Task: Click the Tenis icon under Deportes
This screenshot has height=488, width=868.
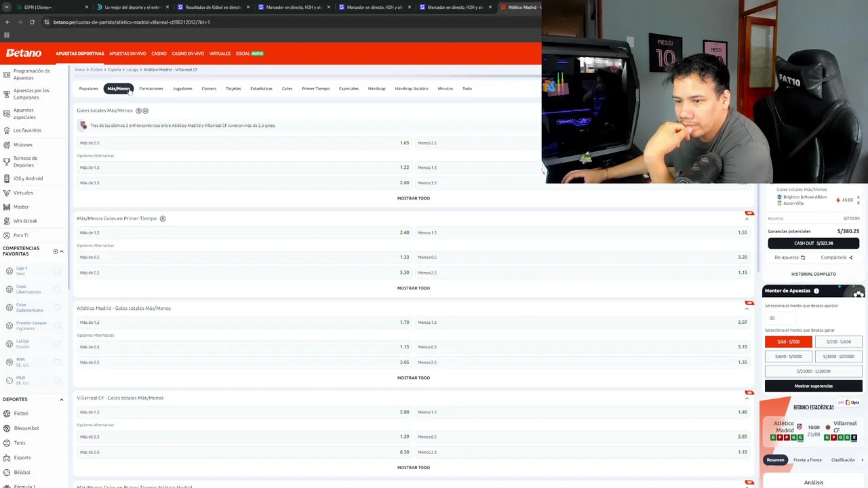Action: coord(7,443)
